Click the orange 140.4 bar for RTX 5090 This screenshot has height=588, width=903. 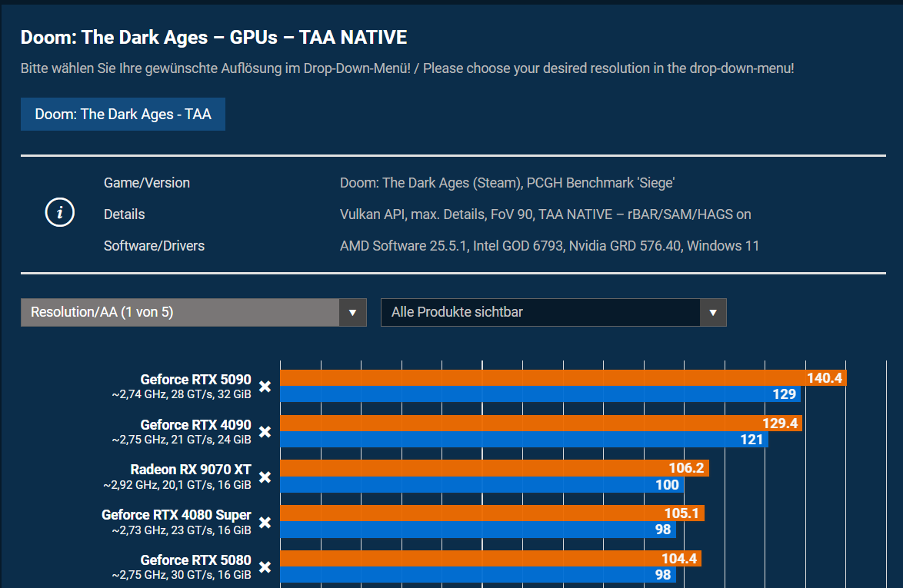(563, 378)
